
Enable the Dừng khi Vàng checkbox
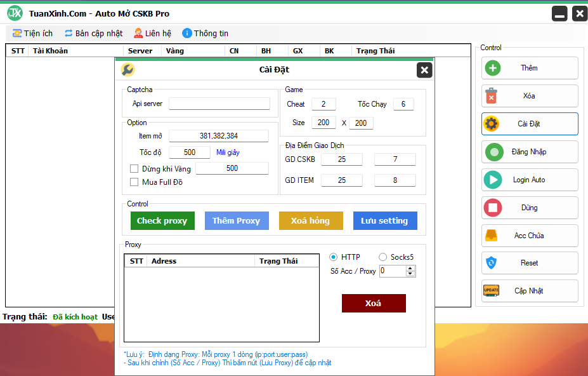pyautogui.click(x=134, y=169)
